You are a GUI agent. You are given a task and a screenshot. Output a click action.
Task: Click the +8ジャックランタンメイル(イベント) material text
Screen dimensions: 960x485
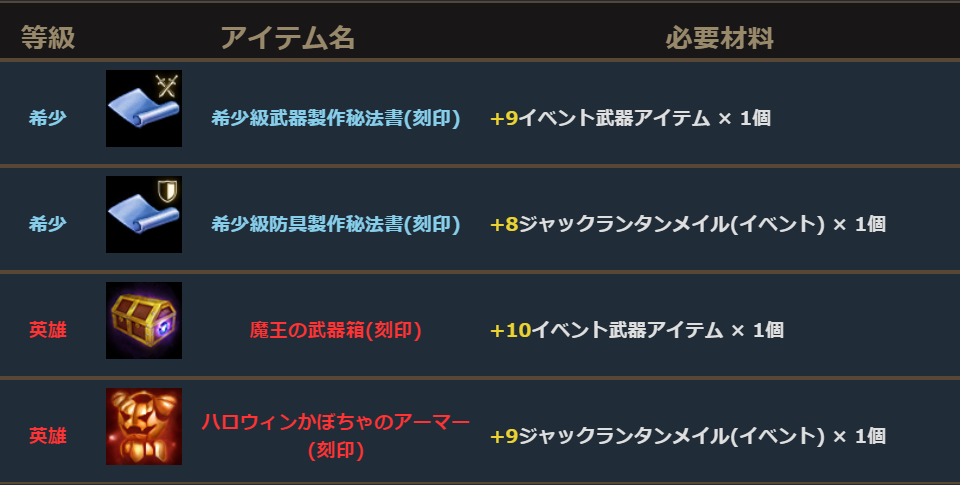click(688, 224)
